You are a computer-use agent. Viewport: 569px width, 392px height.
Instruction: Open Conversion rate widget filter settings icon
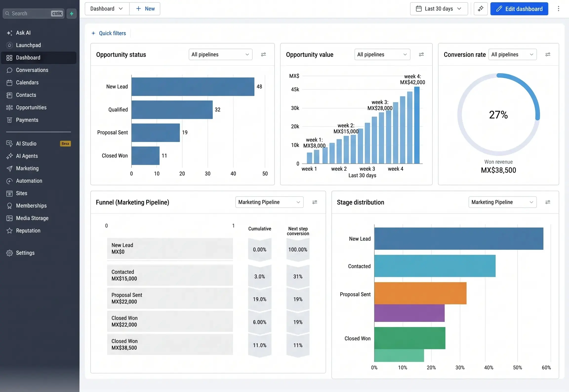pyautogui.click(x=548, y=55)
